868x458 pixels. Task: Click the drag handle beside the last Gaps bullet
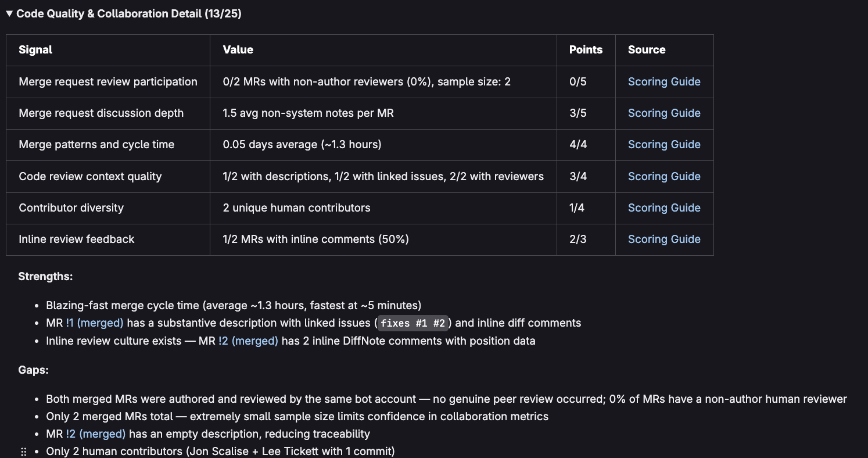pyautogui.click(x=24, y=452)
